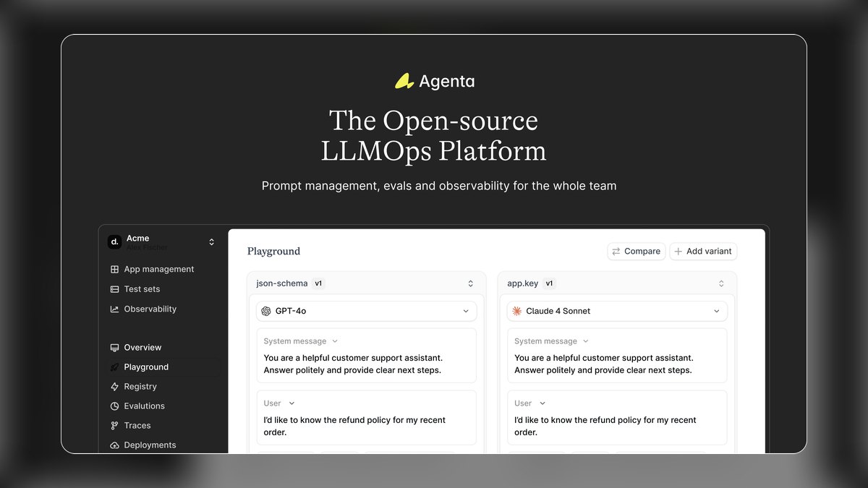Click the Evaluations clock icon
The height and width of the screenshot is (488, 868).
point(114,406)
